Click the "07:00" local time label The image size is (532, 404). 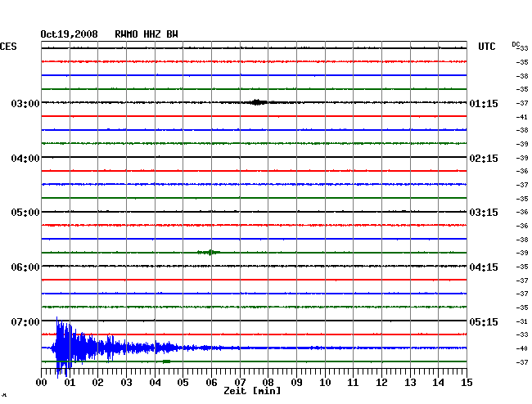pyautogui.click(x=25, y=321)
